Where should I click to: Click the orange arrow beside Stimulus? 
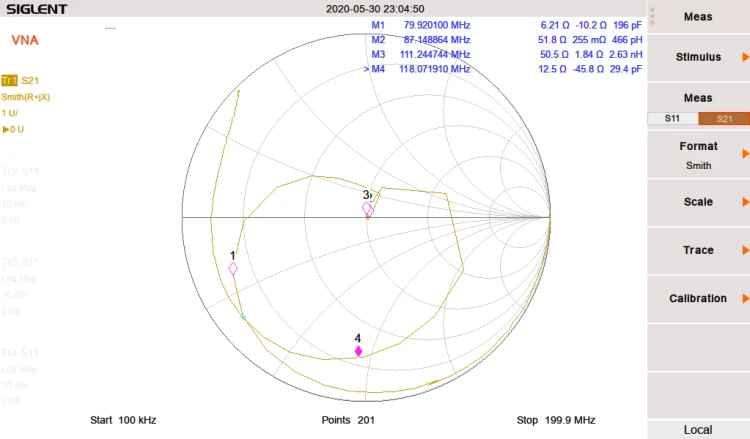(x=745, y=57)
